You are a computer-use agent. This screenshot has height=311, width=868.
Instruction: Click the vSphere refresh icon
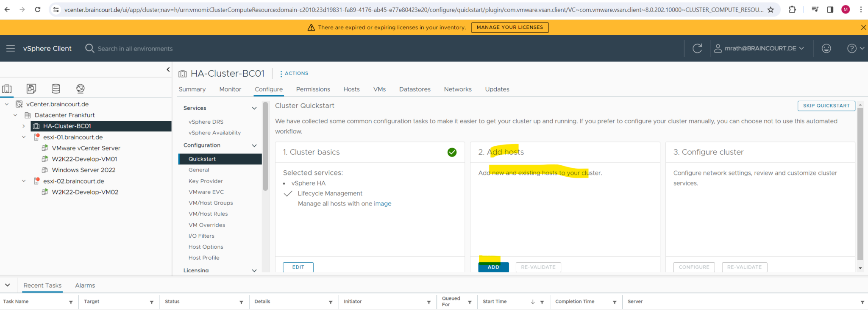pos(697,48)
